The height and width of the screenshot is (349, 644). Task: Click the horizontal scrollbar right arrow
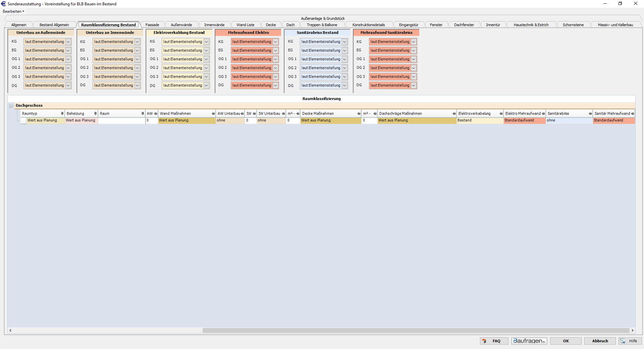[632, 330]
